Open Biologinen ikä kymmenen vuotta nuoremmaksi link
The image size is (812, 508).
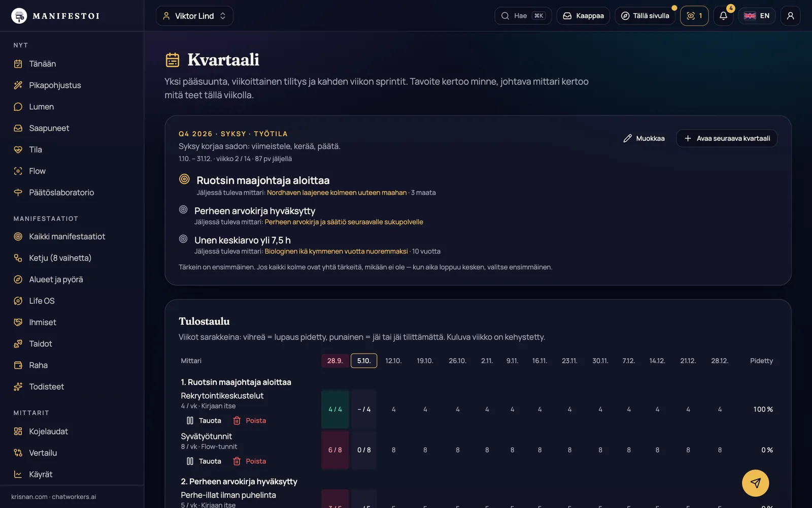(336, 251)
